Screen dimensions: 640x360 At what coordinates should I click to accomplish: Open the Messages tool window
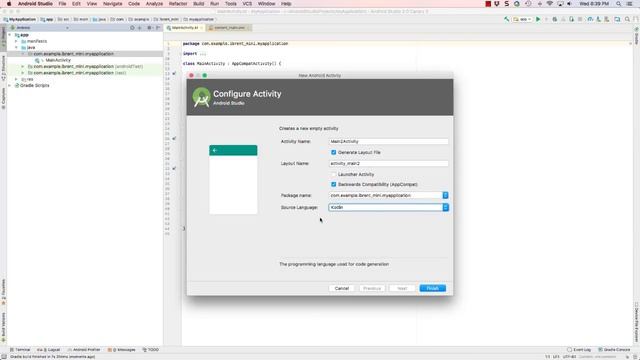click(122, 350)
